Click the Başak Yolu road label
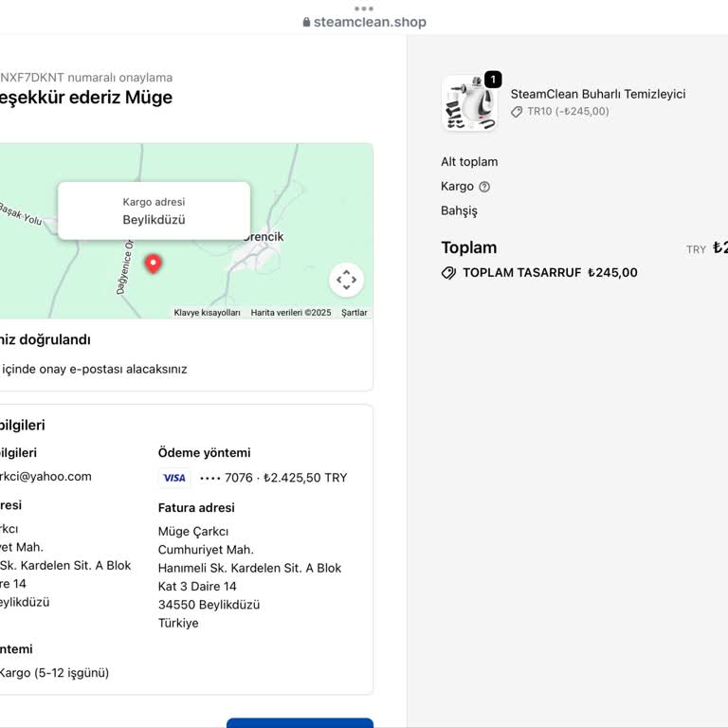The image size is (728, 728). (21, 213)
